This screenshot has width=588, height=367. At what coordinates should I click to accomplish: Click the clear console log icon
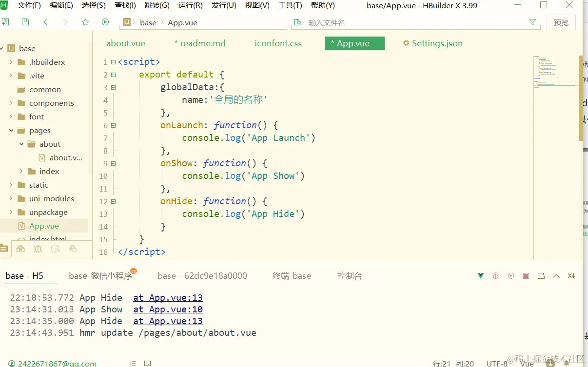pos(571,276)
